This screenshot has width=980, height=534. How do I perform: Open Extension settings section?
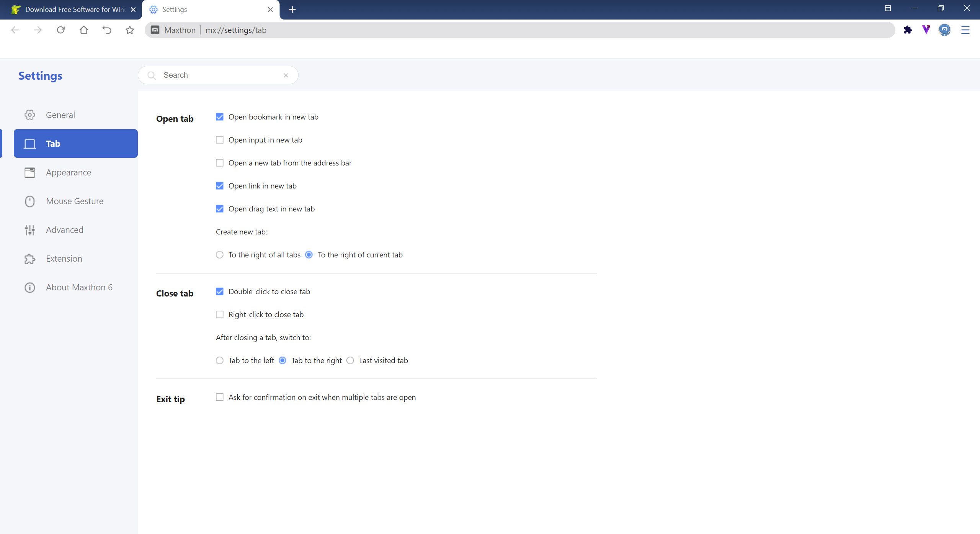pos(76,259)
